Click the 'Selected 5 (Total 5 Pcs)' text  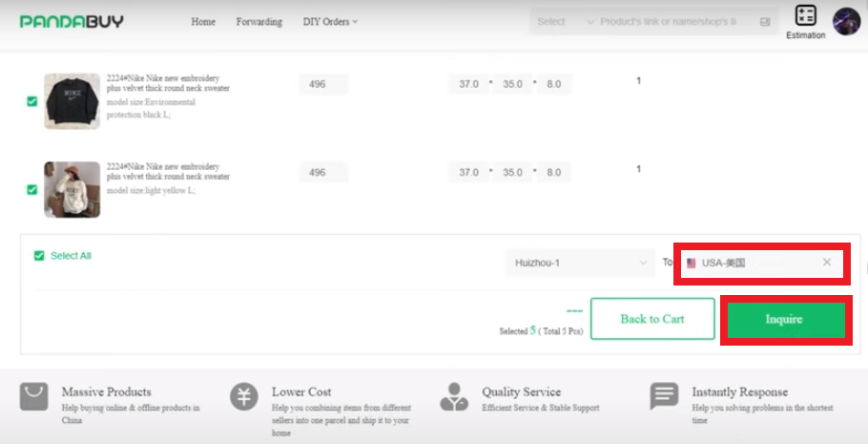pos(541,331)
